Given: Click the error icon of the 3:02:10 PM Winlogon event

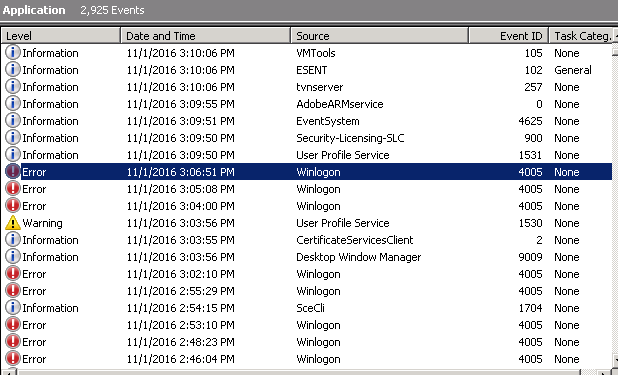Looking at the screenshot, I should (x=13, y=273).
